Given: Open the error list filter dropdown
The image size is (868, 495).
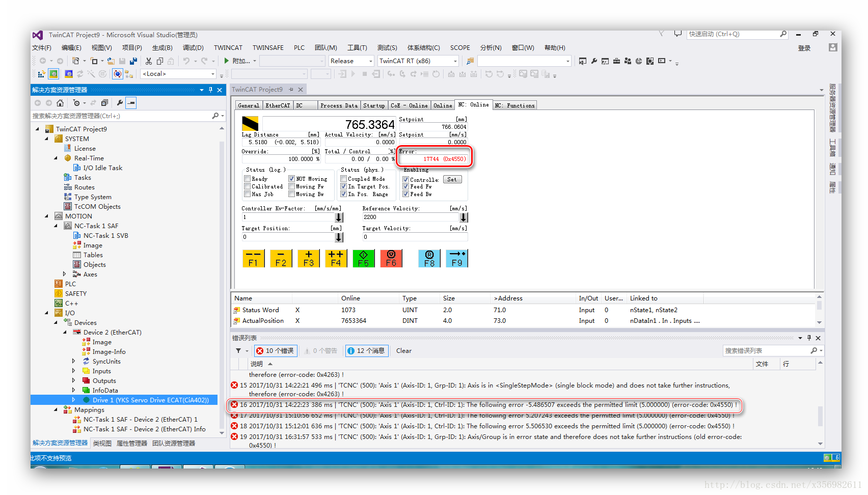Looking at the screenshot, I should point(241,351).
